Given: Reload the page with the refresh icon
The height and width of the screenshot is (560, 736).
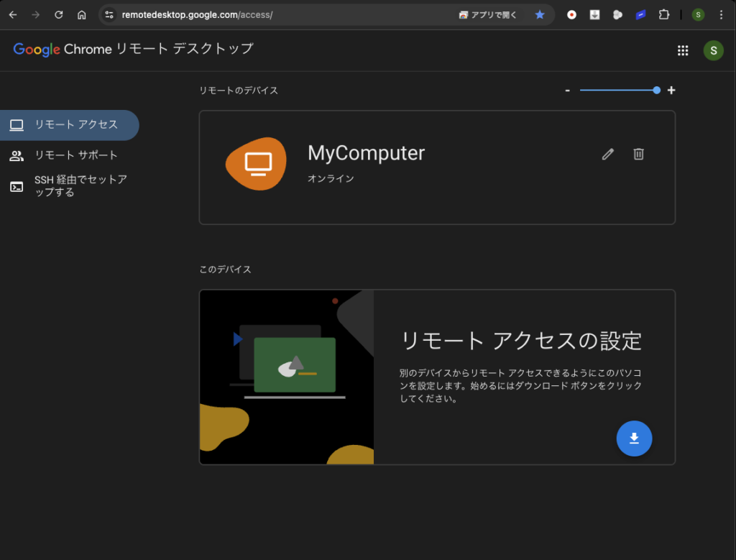Looking at the screenshot, I should coord(59,14).
